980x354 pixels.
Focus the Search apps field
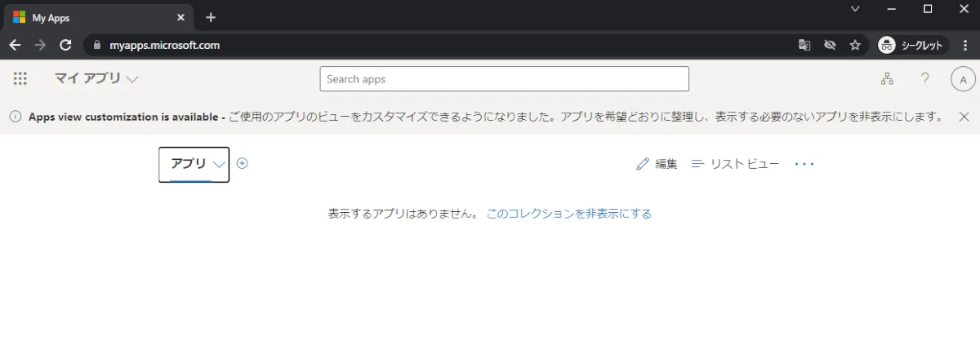[504, 79]
